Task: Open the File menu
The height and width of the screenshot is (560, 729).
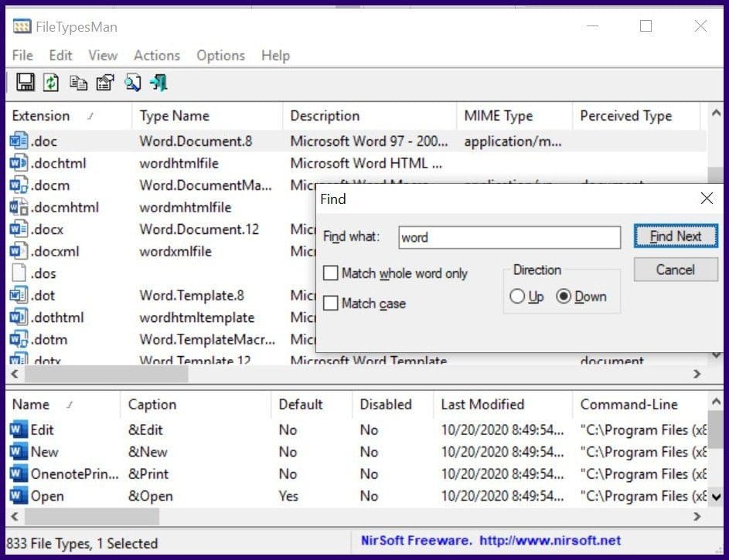Action: 22,56
